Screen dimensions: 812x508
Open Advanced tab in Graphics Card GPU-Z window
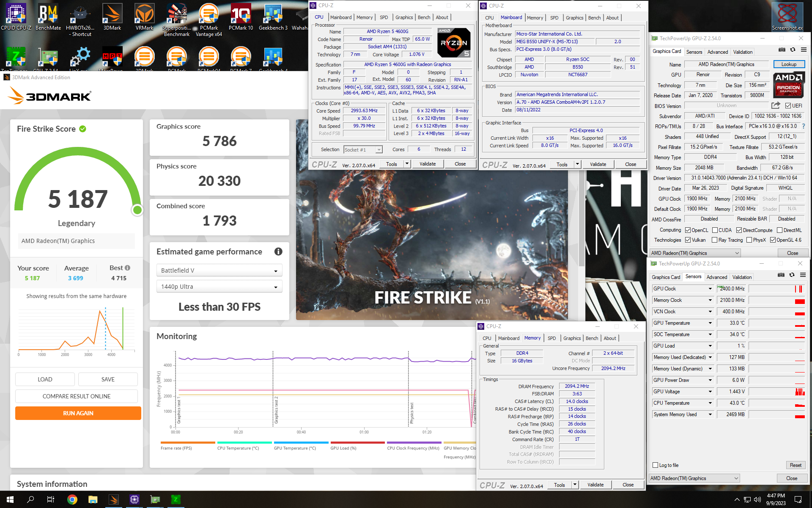718,52
